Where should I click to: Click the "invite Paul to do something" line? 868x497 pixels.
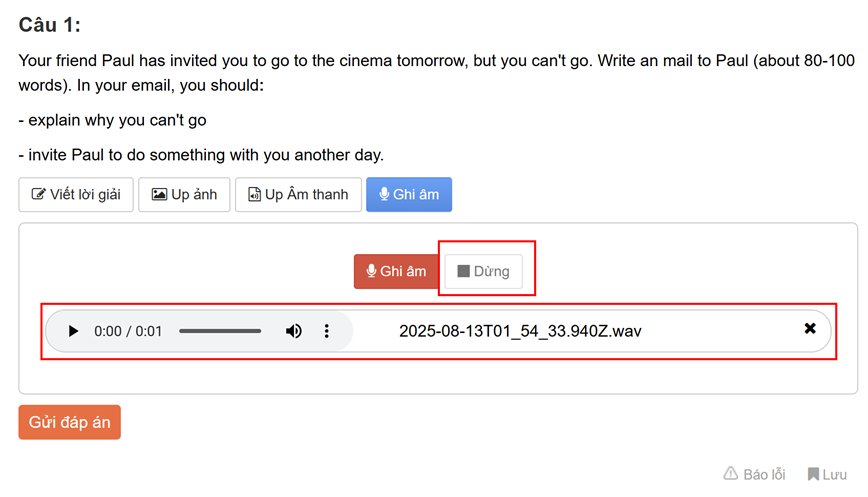tap(200, 155)
